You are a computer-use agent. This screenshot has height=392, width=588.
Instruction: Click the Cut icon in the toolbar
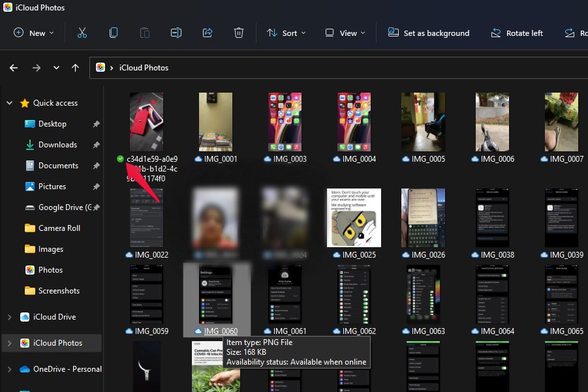pyautogui.click(x=82, y=33)
